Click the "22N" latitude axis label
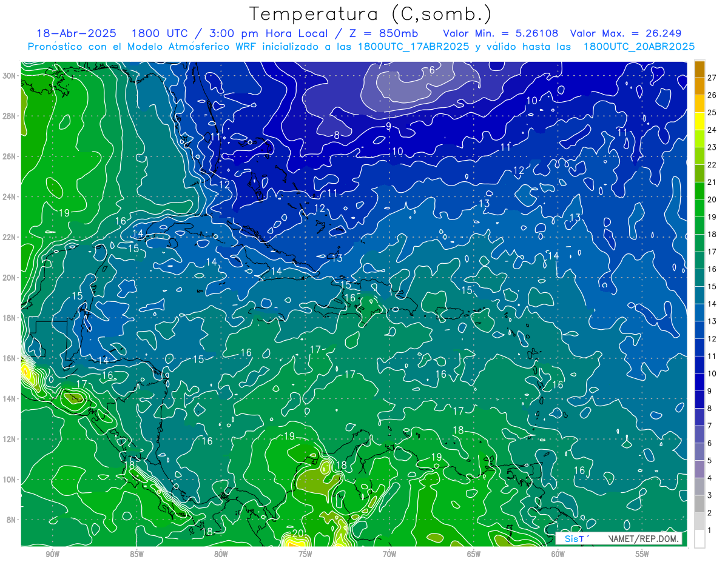 (9, 237)
